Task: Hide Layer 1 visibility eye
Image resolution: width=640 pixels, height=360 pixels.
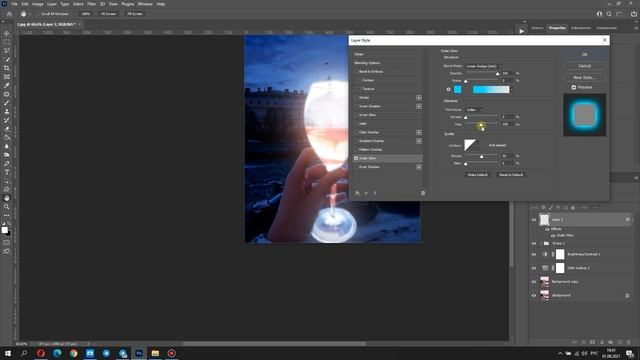Action: 533,220
